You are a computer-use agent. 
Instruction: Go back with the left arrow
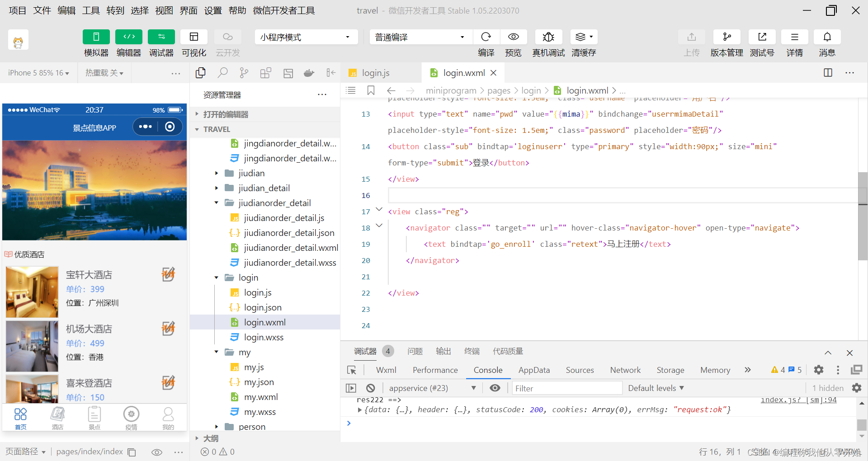coord(392,90)
